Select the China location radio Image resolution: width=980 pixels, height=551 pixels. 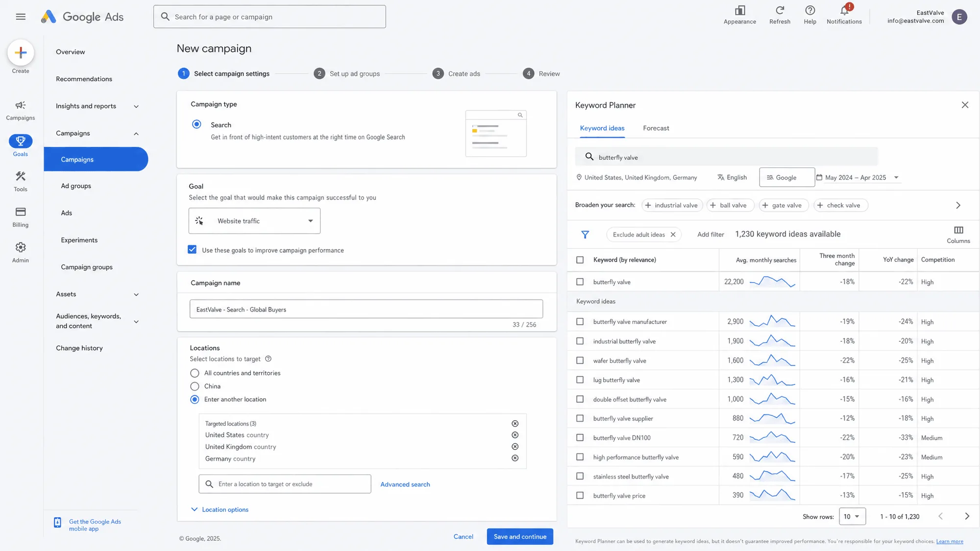coord(195,386)
